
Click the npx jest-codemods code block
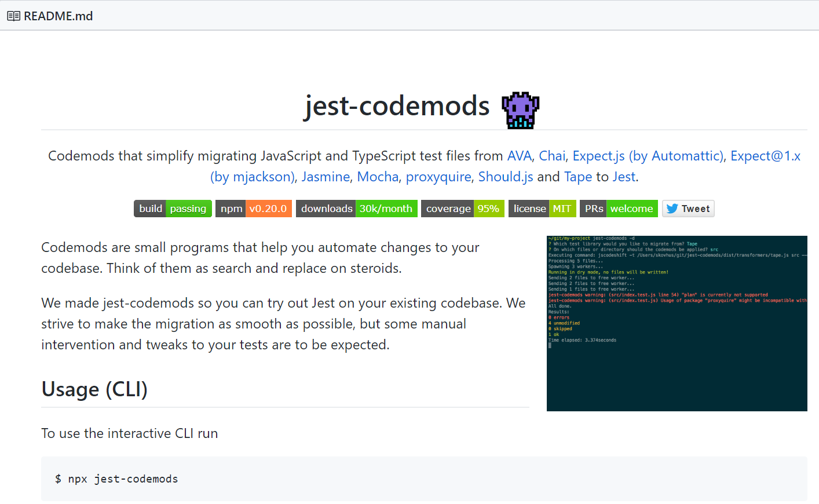pyautogui.click(x=424, y=479)
